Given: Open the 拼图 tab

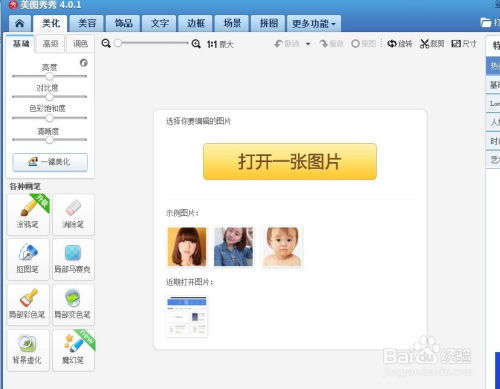Looking at the screenshot, I should point(268,23).
